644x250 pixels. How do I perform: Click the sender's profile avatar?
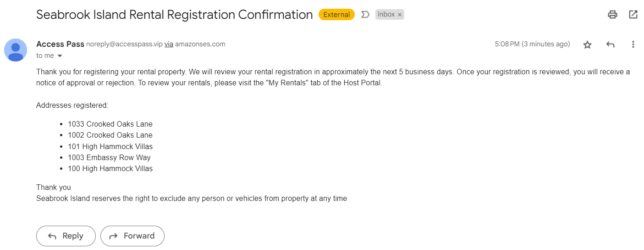[x=16, y=50]
